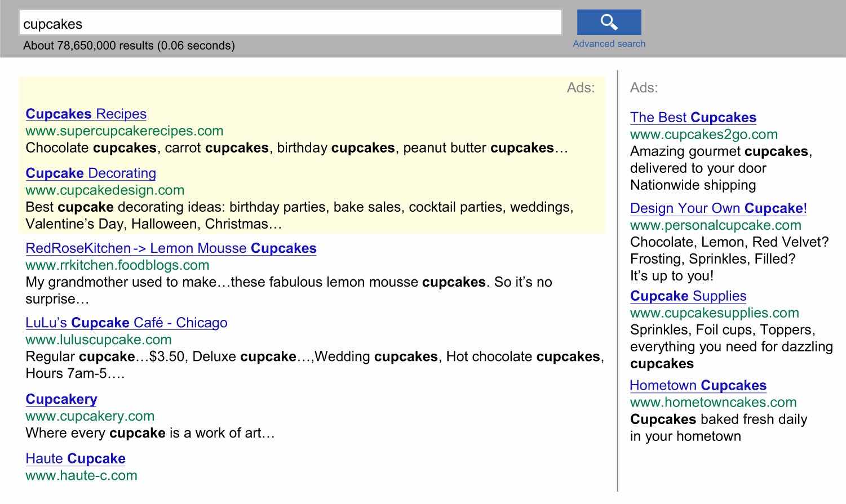The height and width of the screenshot is (504, 846).
Task: Open the Haute Cupcake result
Action: (x=75, y=459)
